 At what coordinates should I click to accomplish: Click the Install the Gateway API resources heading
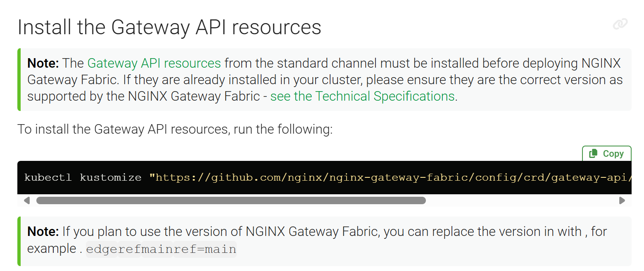169,27
